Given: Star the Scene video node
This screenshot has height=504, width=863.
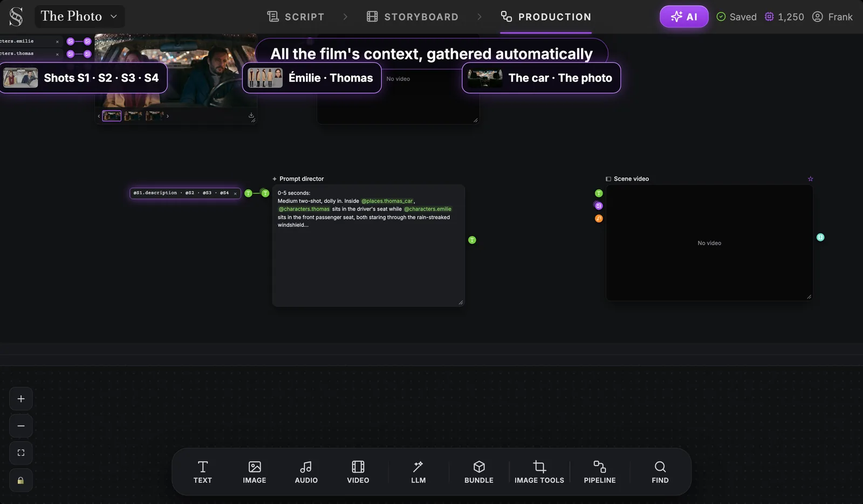Looking at the screenshot, I should pyautogui.click(x=810, y=179).
